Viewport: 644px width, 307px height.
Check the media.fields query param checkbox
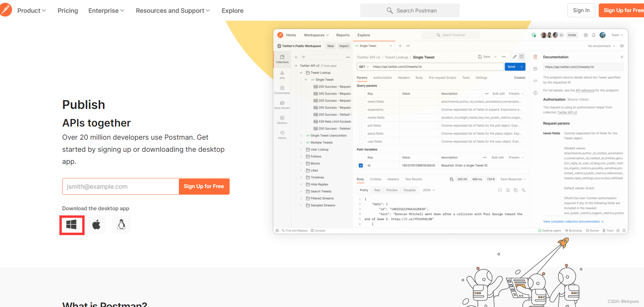(361, 118)
